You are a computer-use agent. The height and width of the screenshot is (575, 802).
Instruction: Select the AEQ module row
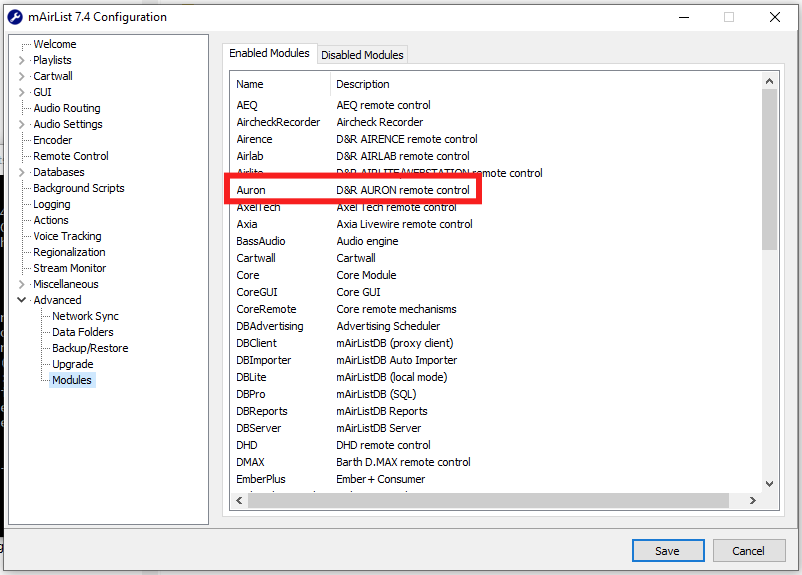(496, 105)
